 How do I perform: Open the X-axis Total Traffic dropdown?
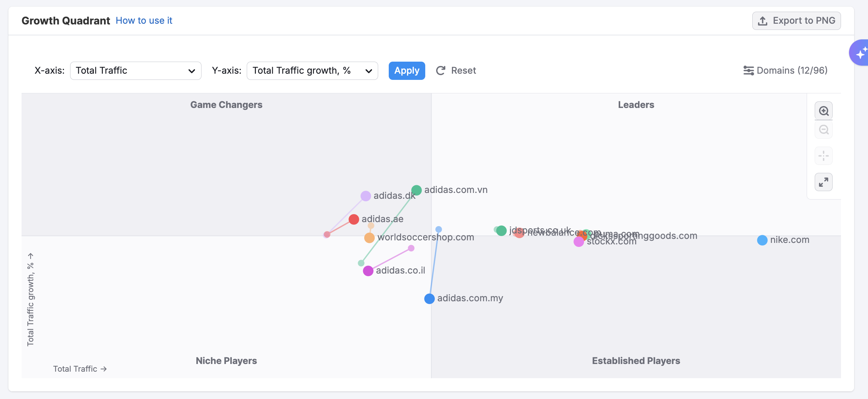135,70
